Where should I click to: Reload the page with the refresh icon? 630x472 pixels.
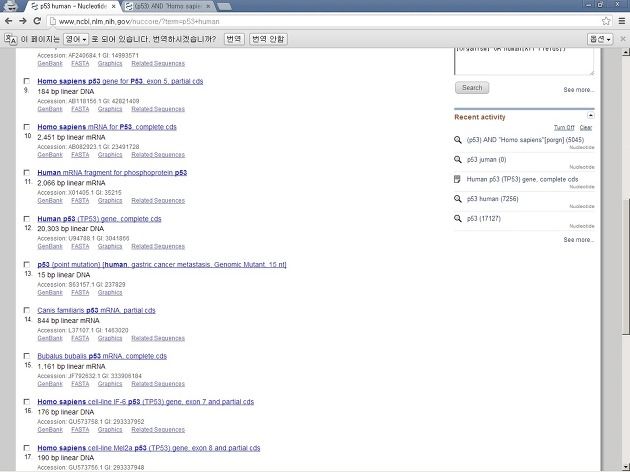(37, 21)
